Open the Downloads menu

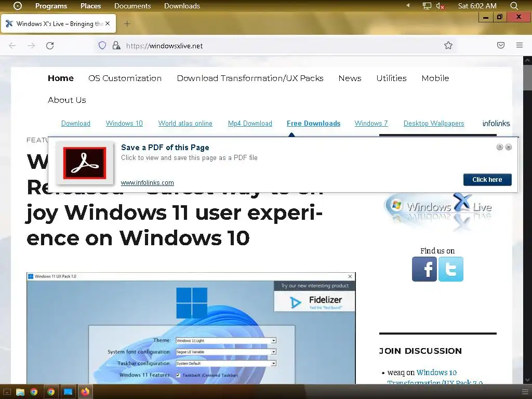point(182,6)
